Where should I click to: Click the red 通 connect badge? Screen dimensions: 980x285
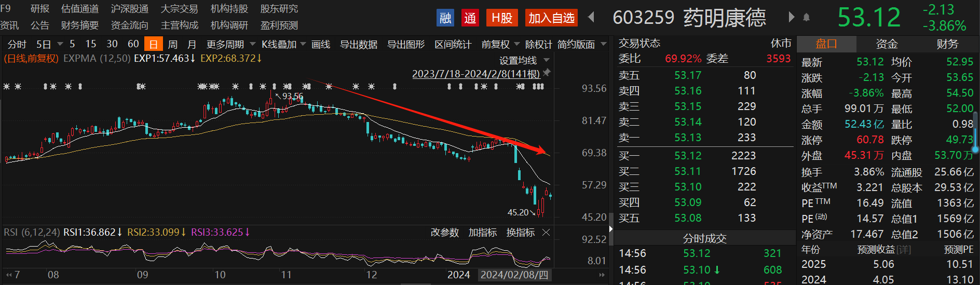pyautogui.click(x=470, y=18)
